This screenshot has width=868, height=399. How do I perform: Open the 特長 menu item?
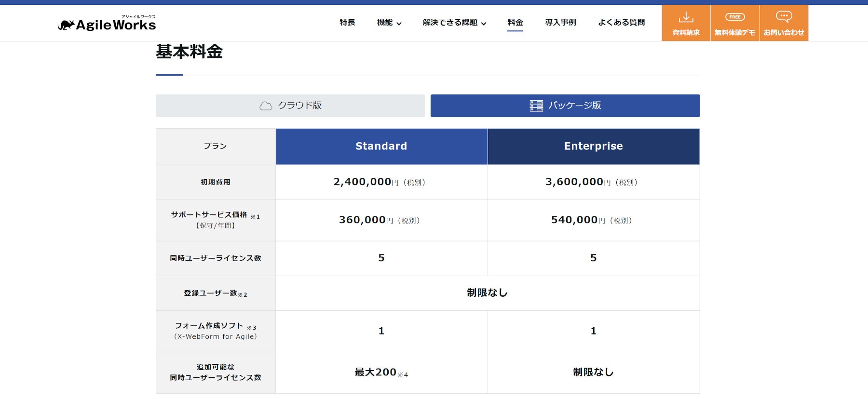coord(347,23)
